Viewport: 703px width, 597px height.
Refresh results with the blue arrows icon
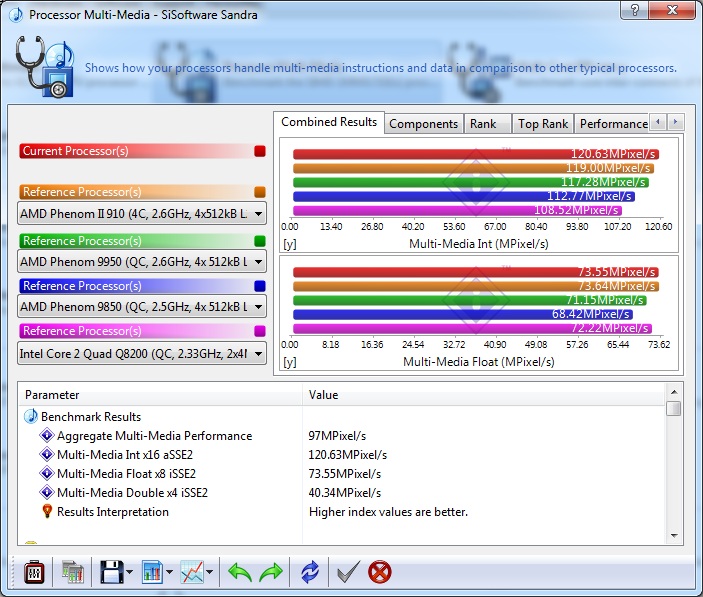(310, 572)
